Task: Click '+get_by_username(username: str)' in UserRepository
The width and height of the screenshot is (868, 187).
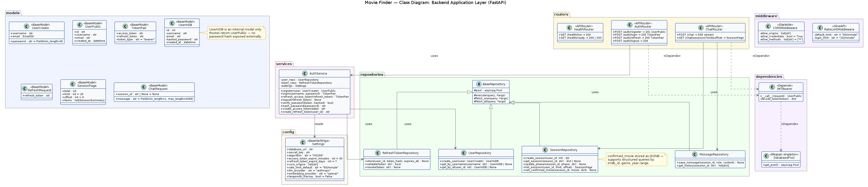Action: coord(476,164)
